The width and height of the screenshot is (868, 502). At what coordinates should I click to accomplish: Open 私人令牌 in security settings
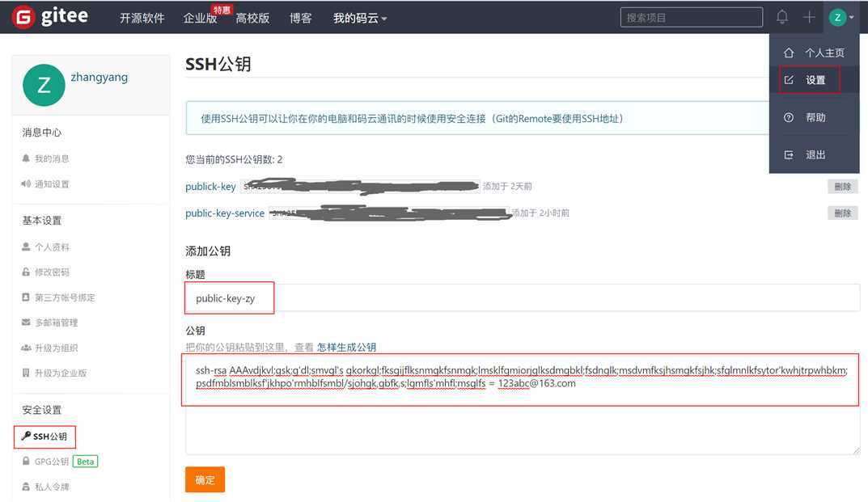click(52, 487)
